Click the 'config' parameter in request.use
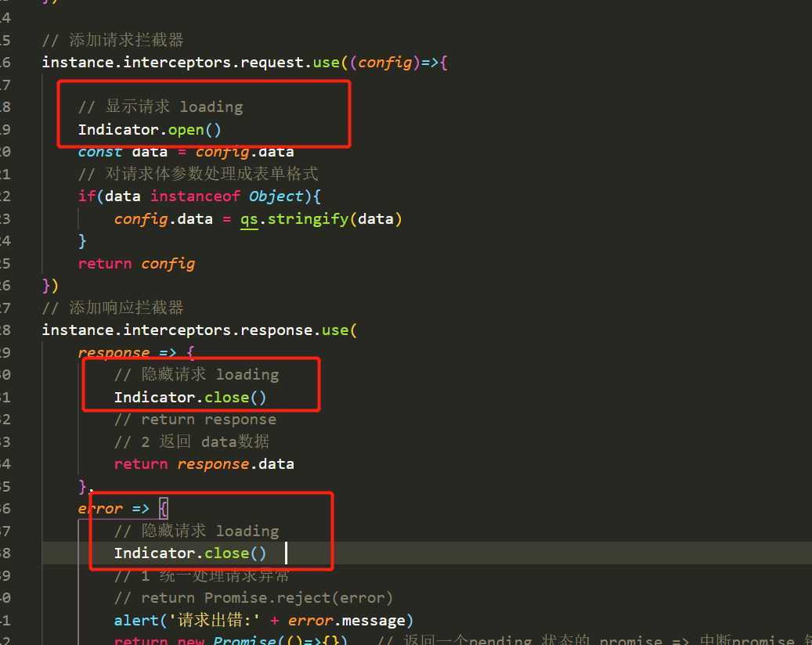The image size is (812, 645). point(384,63)
